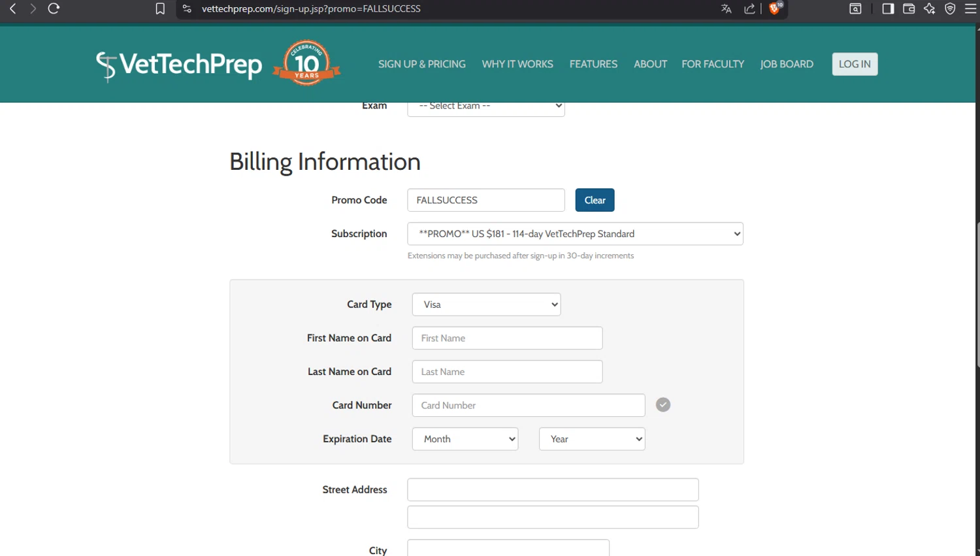The image size is (980, 556).
Task: Click the card number validation checkmark
Action: tap(663, 405)
